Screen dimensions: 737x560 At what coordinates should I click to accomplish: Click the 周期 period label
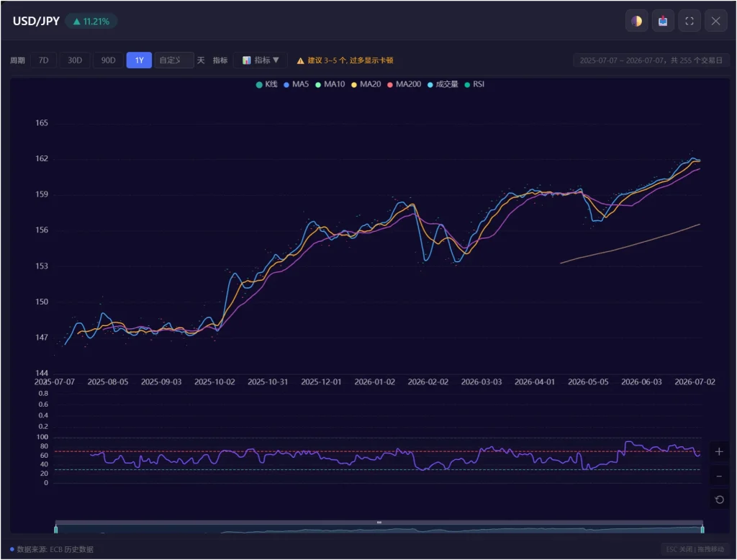(17, 60)
